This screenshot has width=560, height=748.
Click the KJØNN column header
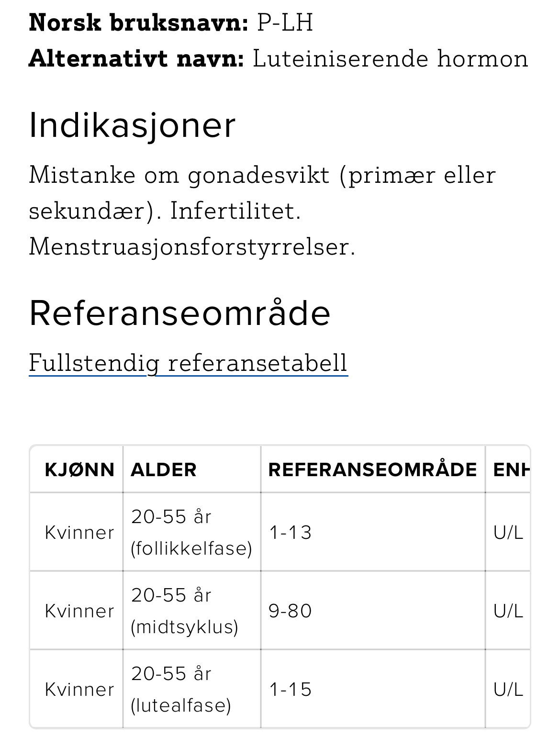click(79, 470)
